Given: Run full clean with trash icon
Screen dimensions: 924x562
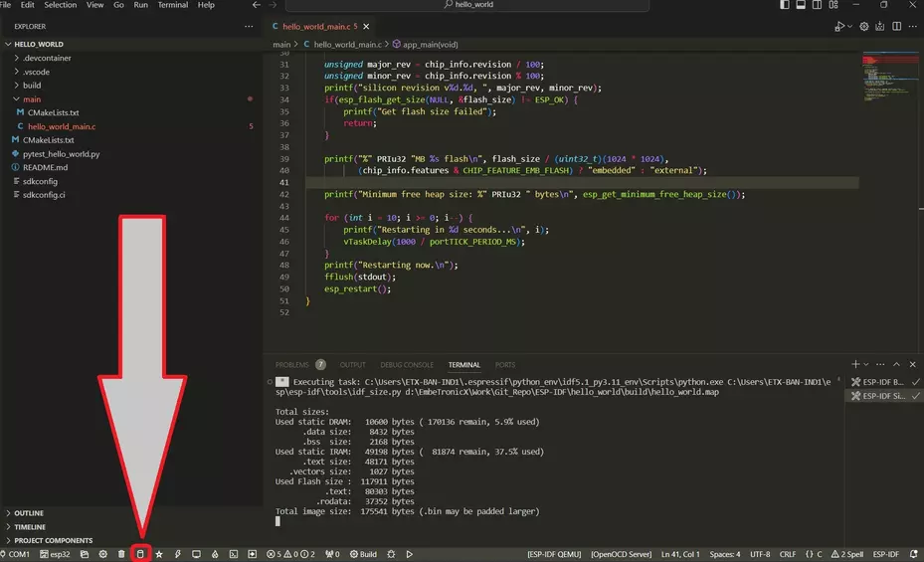Looking at the screenshot, I should pos(121,554).
